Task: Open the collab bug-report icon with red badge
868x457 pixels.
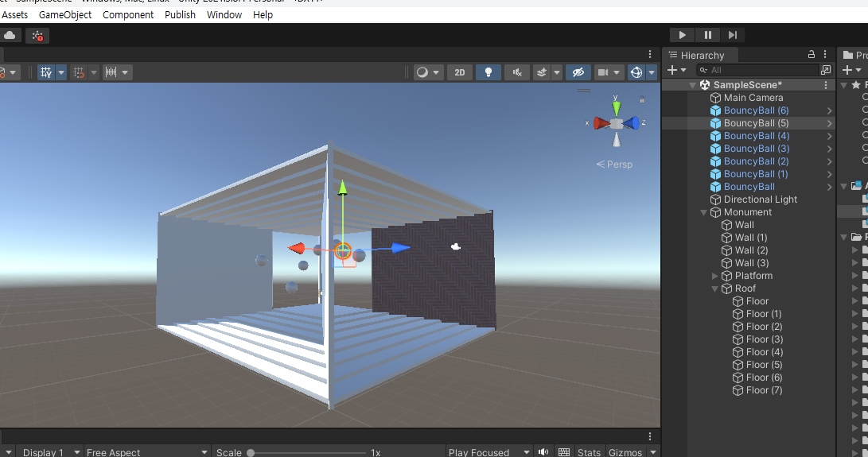Action: click(37, 36)
